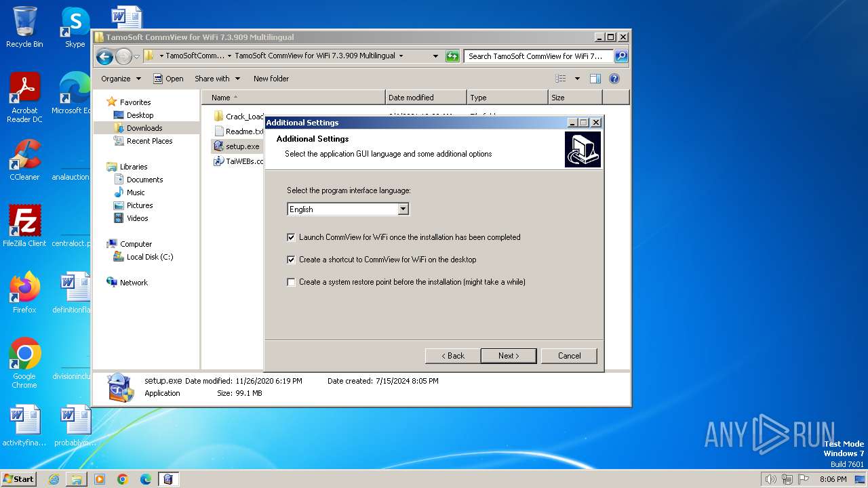Select the setup.exe file in list

tap(237, 146)
